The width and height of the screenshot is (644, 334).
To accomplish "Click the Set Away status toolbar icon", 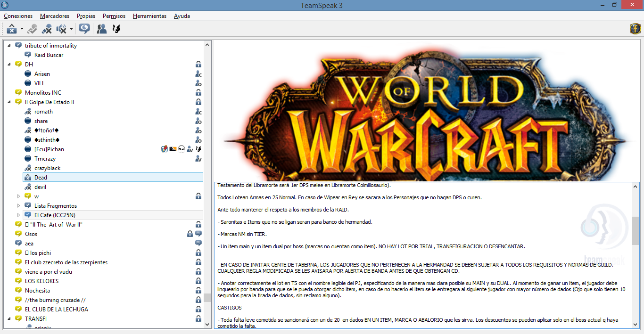I will pyautogui.click(x=12, y=29).
